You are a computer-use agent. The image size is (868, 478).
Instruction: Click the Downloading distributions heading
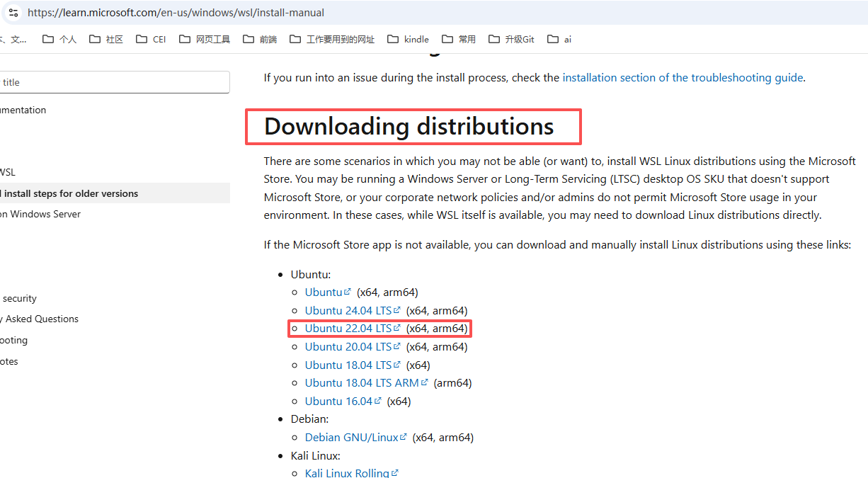pos(409,126)
